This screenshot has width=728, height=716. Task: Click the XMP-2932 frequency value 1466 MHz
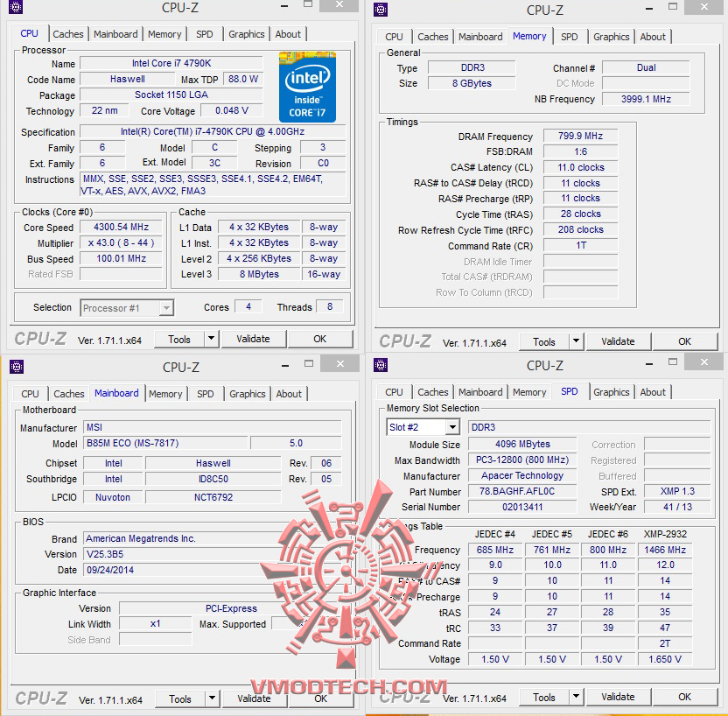pos(665,550)
